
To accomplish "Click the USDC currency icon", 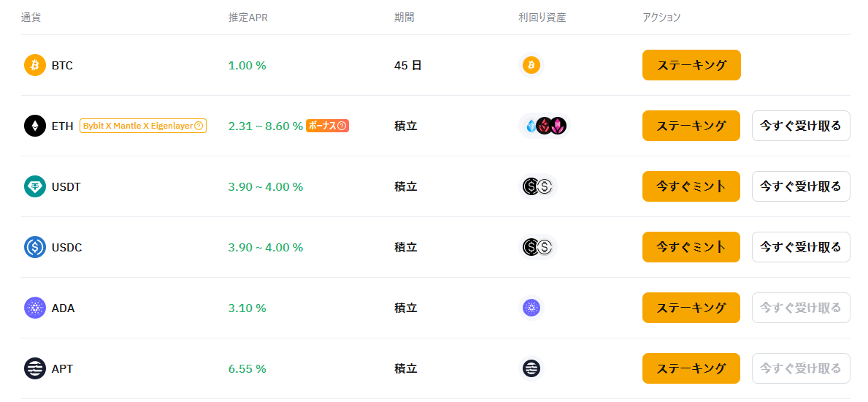I will tap(35, 247).
